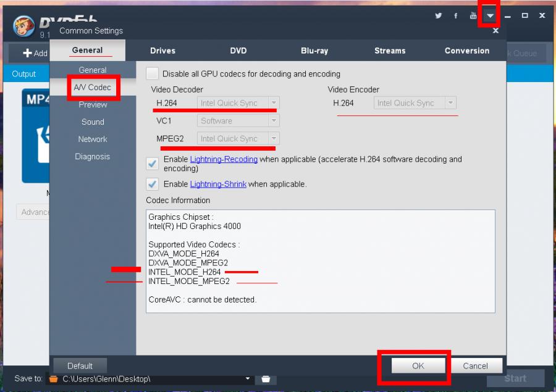Click the DXVA_MODE_MPEG2 codec line
The image size is (556, 392).
click(x=188, y=262)
